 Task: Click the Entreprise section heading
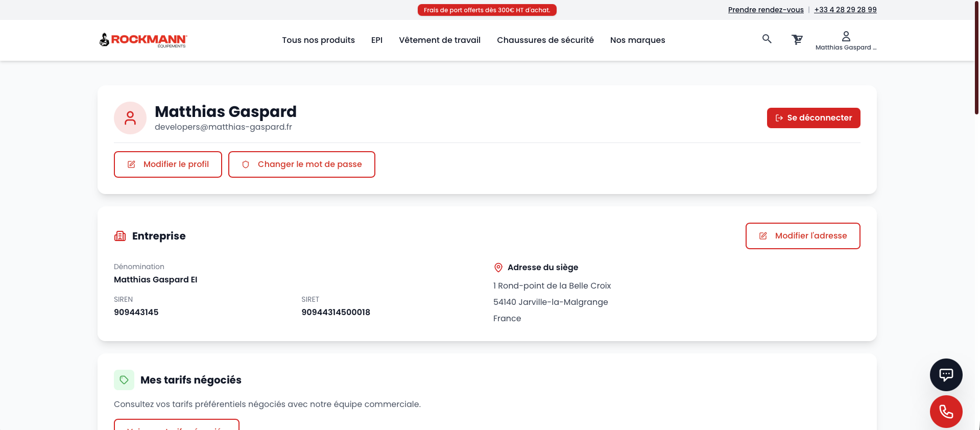point(159,236)
